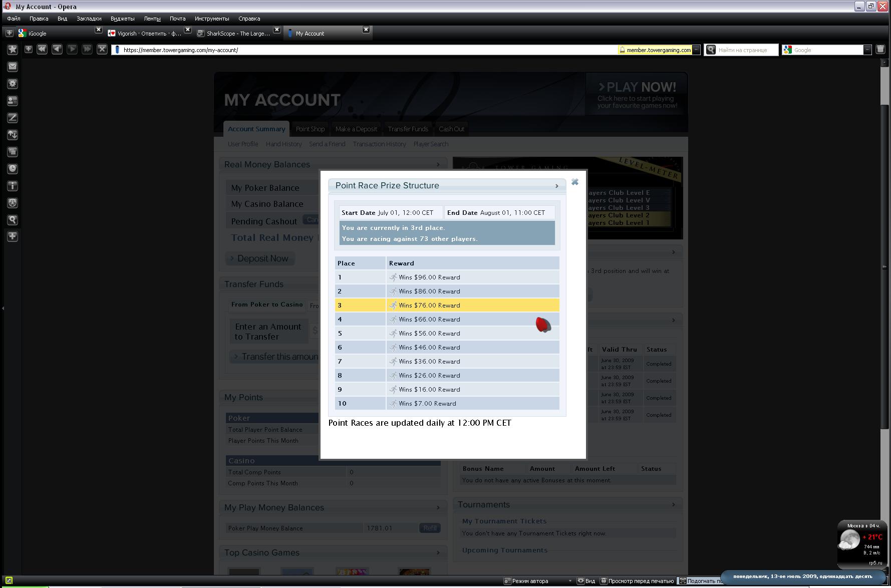This screenshot has width=891, height=588.
Task: Open the Notes pencil panel icon
Action: click(x=13, y=118)
